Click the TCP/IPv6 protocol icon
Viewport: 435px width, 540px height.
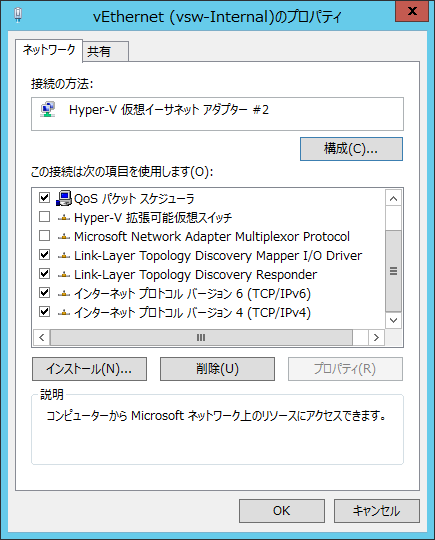64,293
